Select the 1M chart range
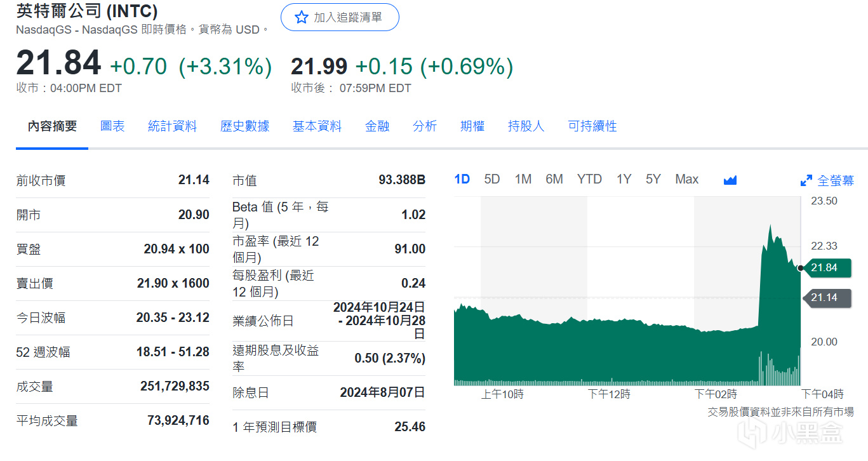868x461 pixels. [523, 179]
